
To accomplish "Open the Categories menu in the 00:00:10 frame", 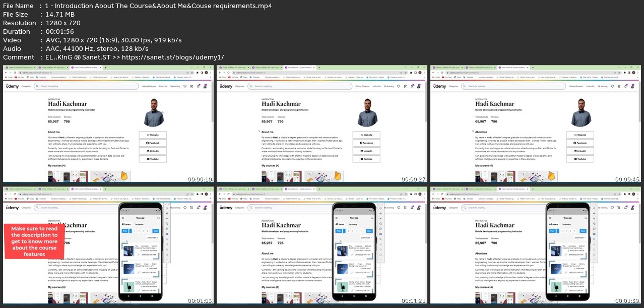I will click(x=26, y=86).
